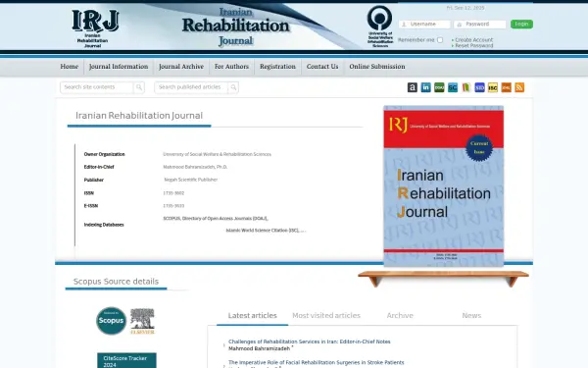Click the Scopus round badge

(x=112, y=321)
